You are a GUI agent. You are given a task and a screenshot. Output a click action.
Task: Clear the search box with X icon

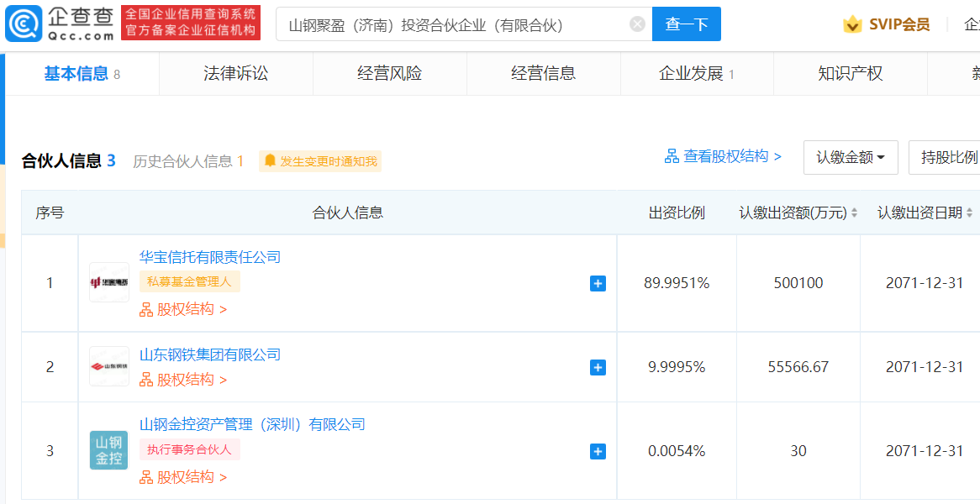coord(637,24)
